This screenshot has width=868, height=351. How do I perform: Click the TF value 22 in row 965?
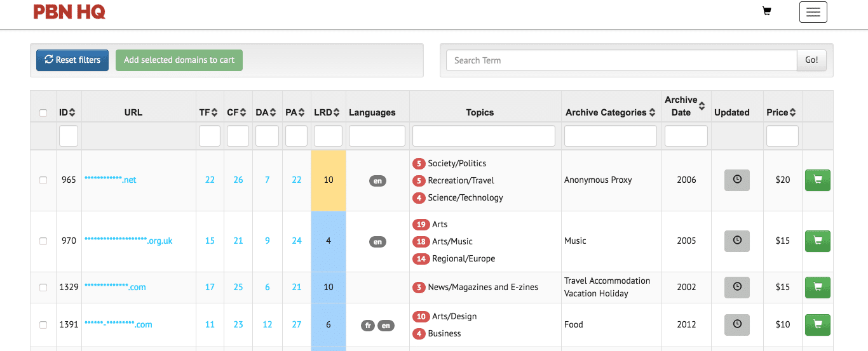tap(210, 180)
